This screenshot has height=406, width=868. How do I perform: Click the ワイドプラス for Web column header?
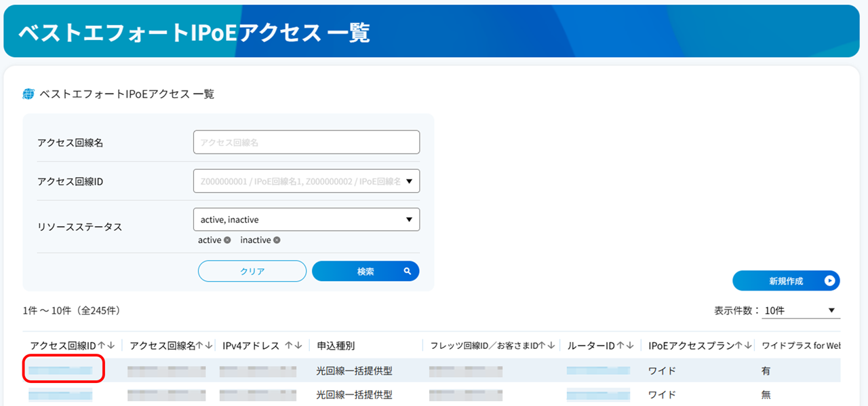click(x=801, y=346)
